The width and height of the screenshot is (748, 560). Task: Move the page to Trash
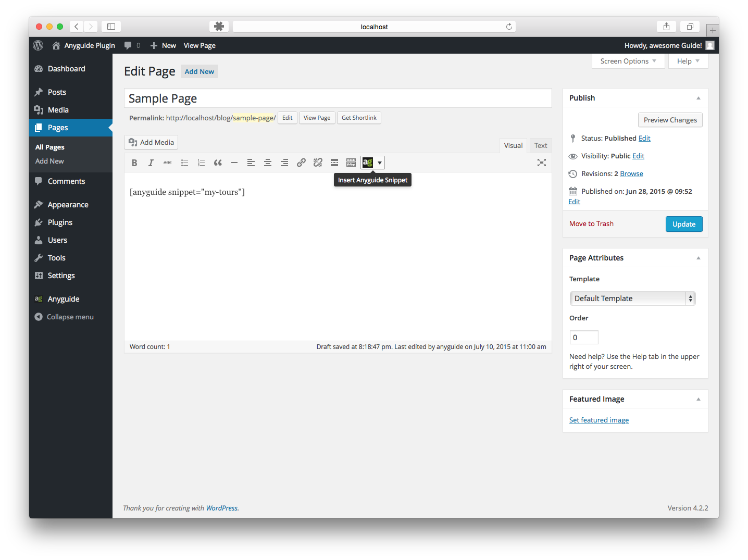tap(591, 223)
